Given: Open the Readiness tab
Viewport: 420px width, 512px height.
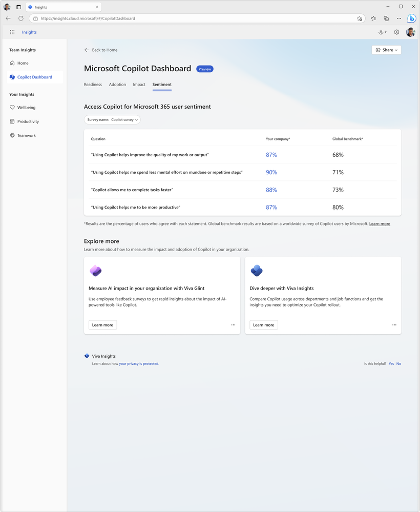Looking at the screenshot, I should (93, 85).
